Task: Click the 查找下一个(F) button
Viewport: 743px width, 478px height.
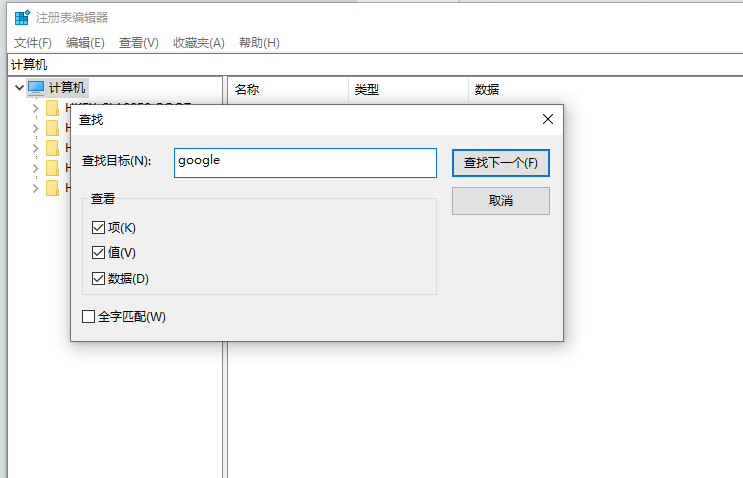Action: [501, 163]
